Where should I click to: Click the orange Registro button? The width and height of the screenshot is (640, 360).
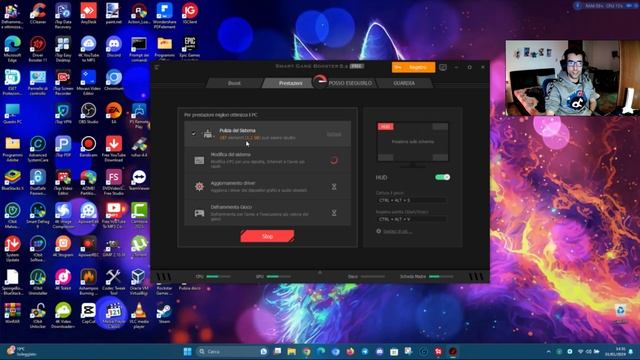pos(413,67)
